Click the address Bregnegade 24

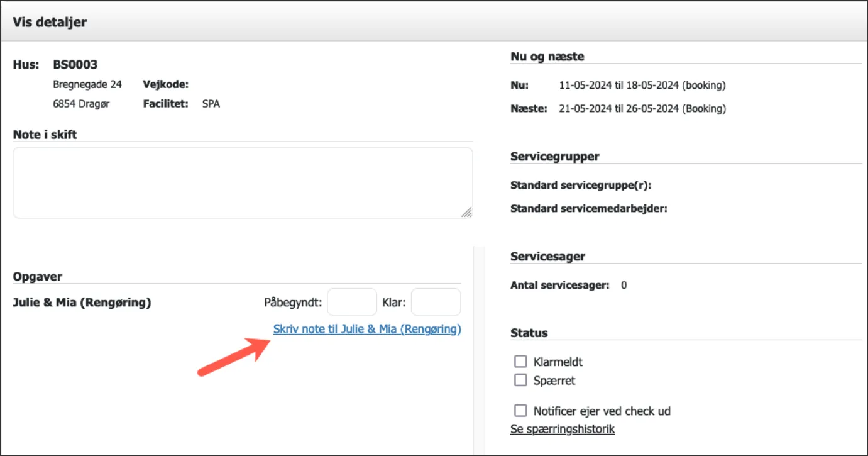click(x=86, y=84)
